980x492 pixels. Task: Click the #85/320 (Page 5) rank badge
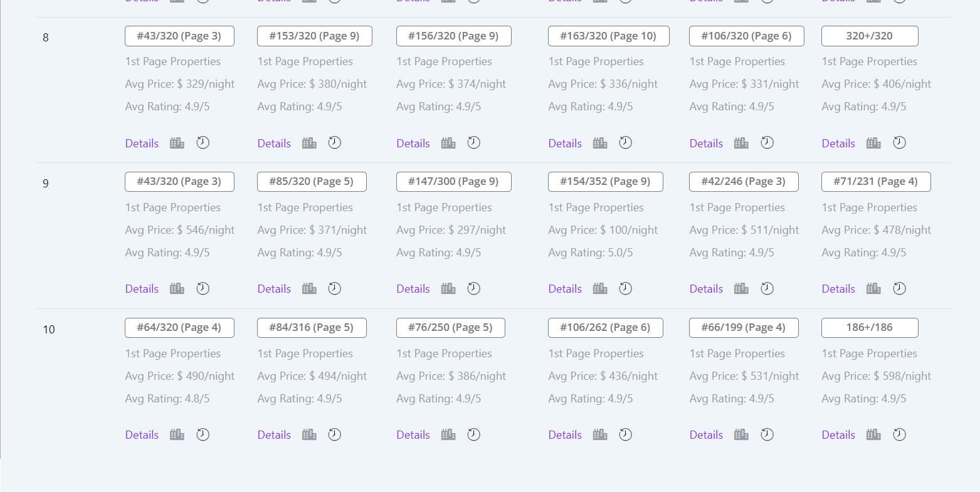[x=312, y=182]
